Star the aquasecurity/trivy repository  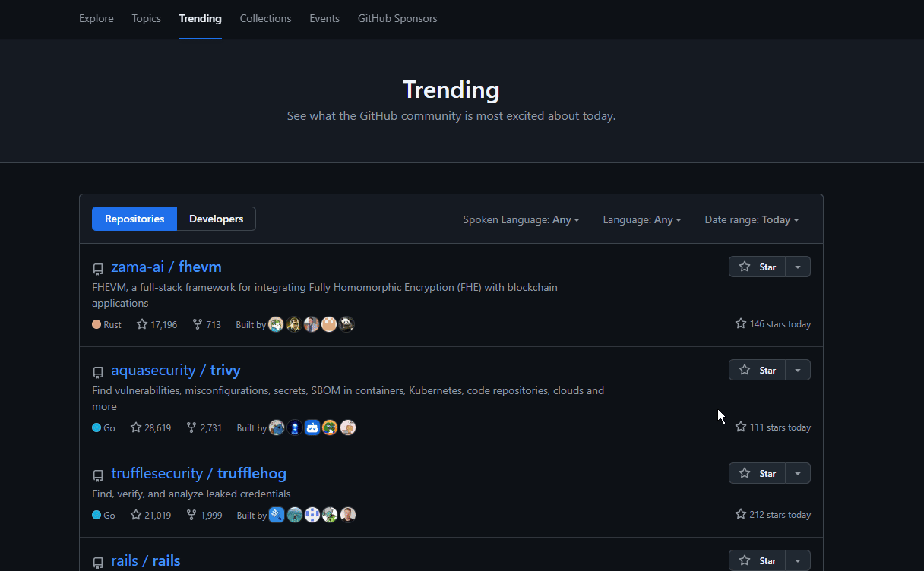757,370
